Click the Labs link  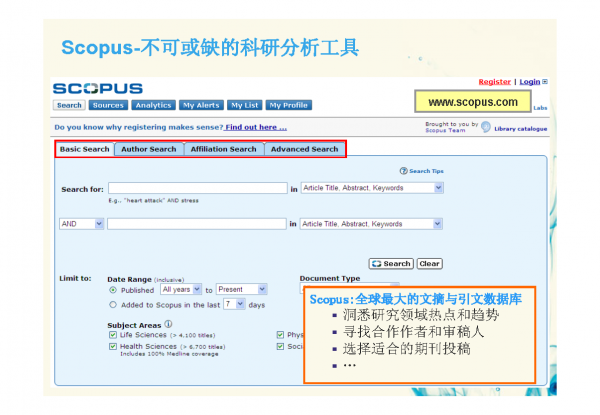[540, 108]
